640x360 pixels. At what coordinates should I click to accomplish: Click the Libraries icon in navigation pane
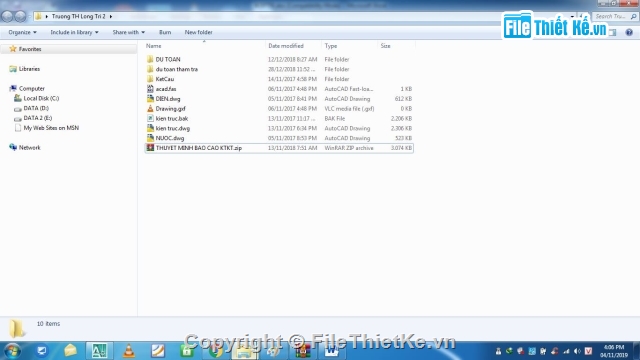click(x=13, y=69)
